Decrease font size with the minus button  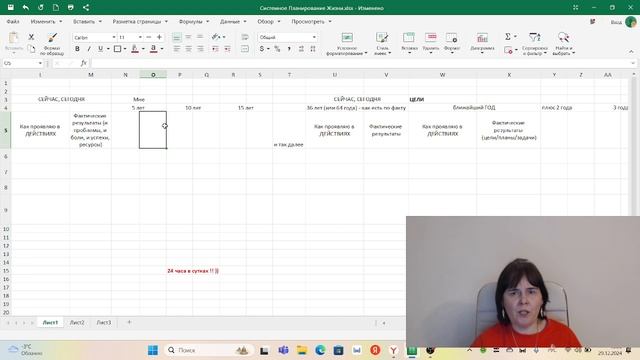(x=149, y=37)
